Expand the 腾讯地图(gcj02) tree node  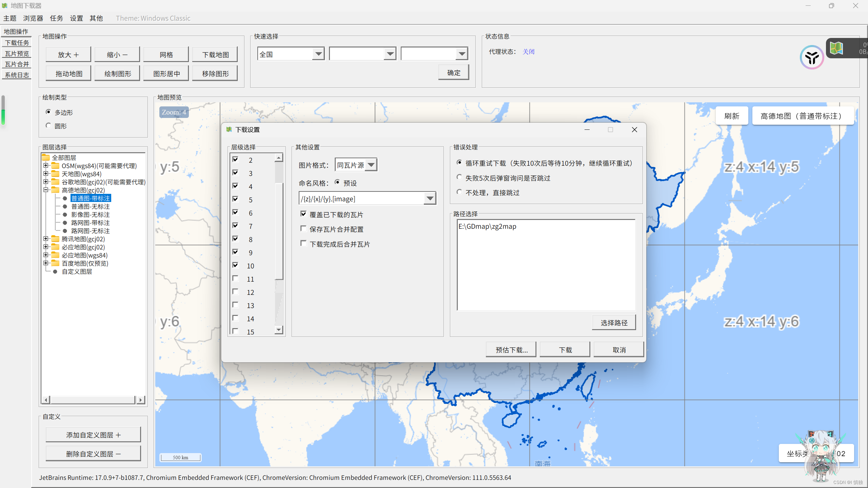(x=46, y=239)
